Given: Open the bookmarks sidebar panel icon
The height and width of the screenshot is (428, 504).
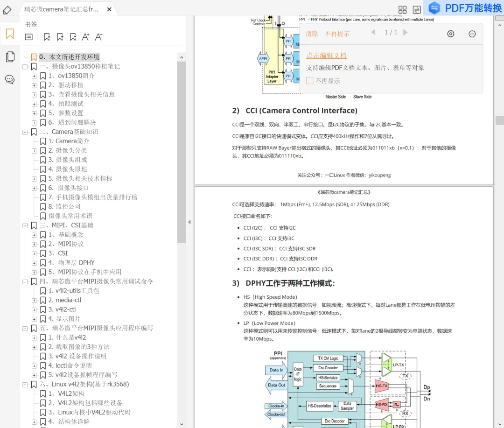Looking at the screenshot, I should [10, 34].
